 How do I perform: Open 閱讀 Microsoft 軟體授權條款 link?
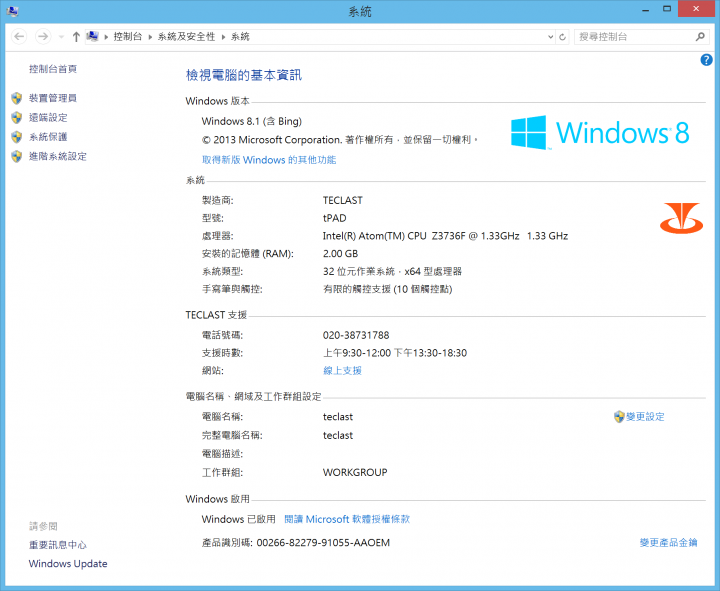pyautogui.click(x=347, y=519)
